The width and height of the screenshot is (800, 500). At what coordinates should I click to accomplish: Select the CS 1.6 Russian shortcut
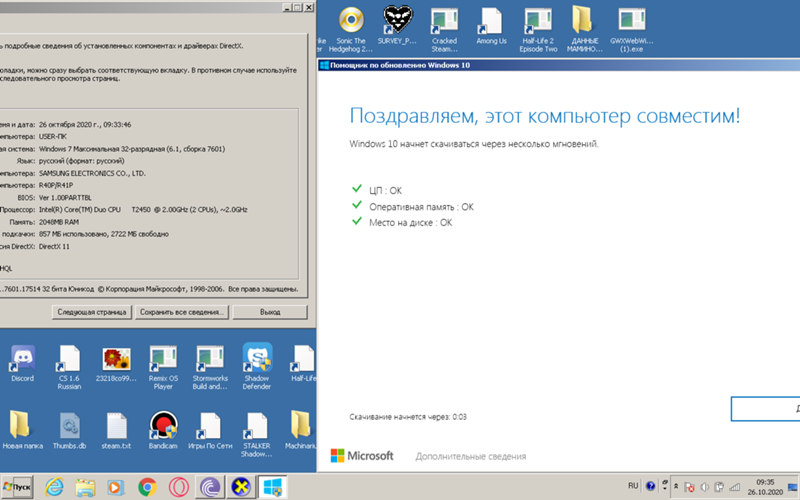point(69,367)
